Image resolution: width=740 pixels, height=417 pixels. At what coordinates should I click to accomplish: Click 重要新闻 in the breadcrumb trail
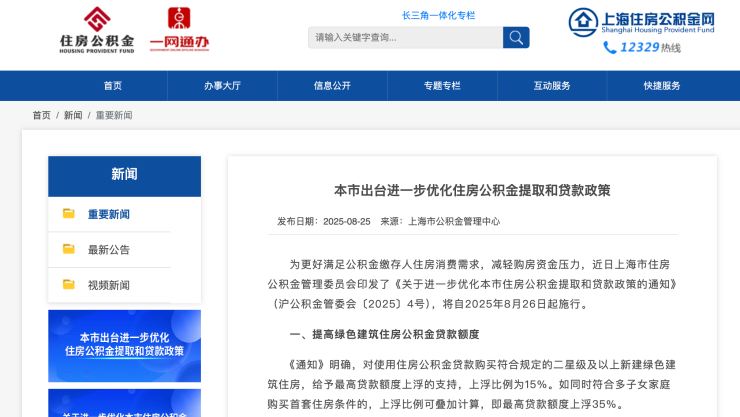coord(114,115)
